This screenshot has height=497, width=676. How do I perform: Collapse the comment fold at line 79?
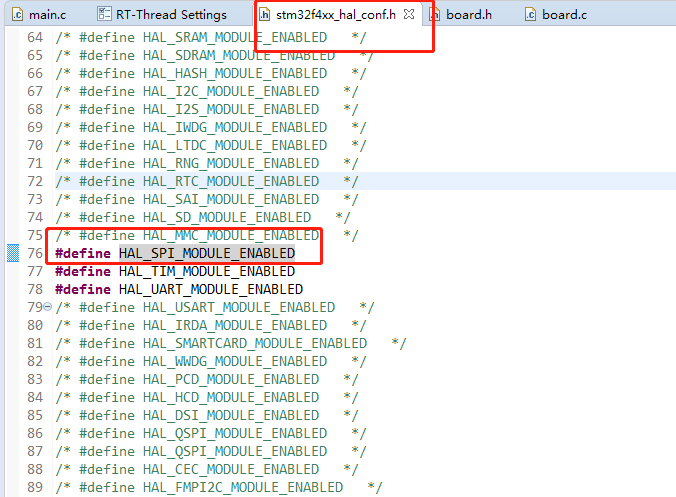click(x=47, y=306)
